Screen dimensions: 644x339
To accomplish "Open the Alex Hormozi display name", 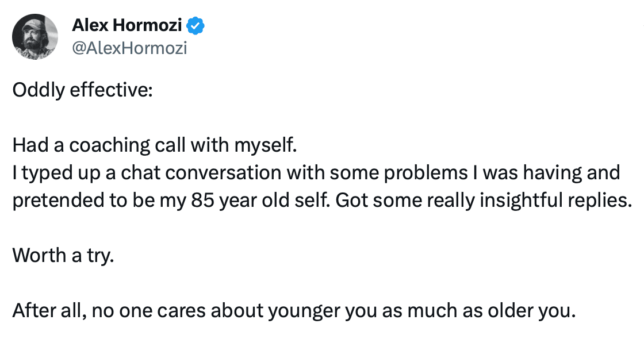I will pyautogui.click(x=126, y=25).
